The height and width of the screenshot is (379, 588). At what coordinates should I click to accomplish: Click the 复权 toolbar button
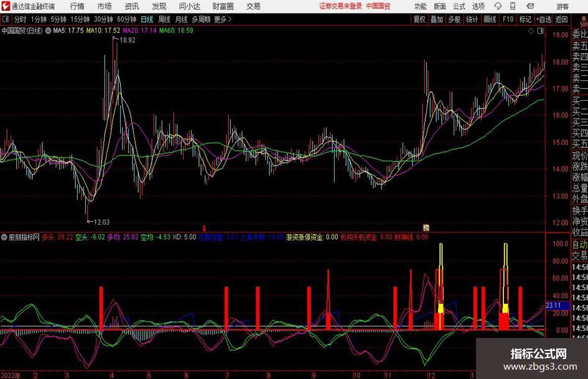419,19
